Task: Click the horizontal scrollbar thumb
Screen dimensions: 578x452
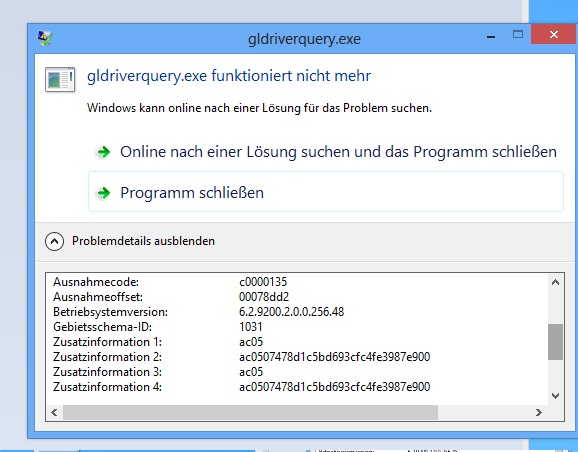Action: 250,412
